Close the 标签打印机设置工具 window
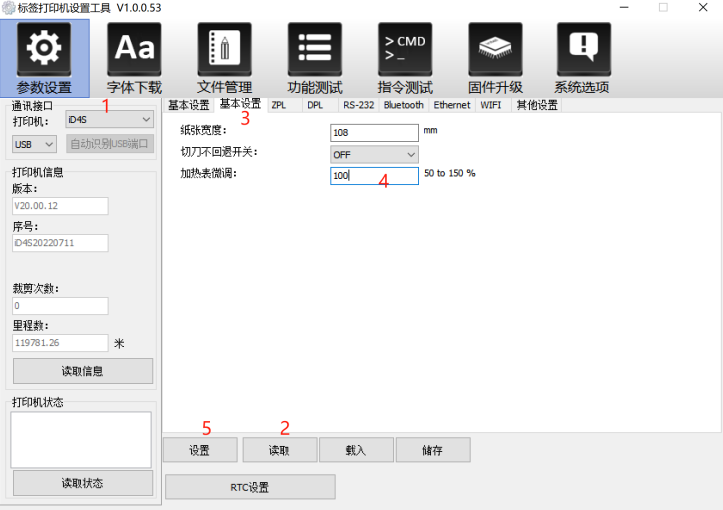The height and width of the screenshot is (510, 723). (703, 7)
